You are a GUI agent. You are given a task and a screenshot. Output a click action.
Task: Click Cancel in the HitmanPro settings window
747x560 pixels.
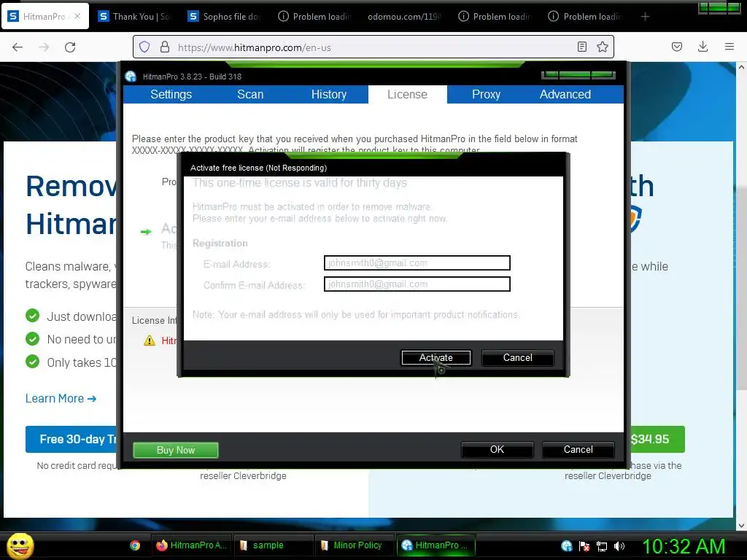(x=578, y=449)
